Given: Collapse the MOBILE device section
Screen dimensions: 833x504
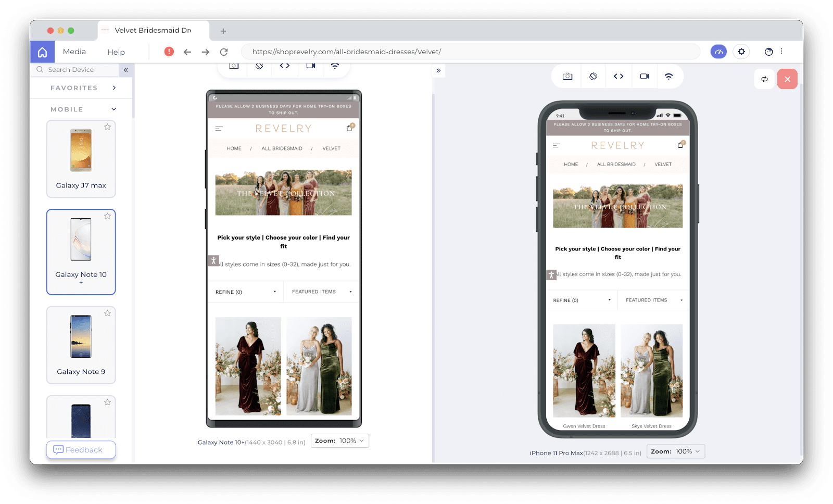Looking at the screenshot, I should 113,109.
